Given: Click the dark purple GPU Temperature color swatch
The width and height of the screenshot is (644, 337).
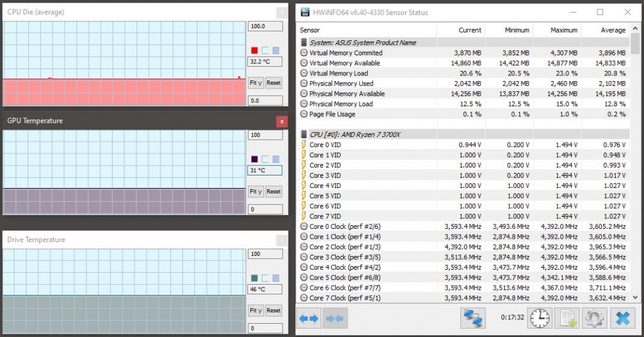Looking at the screenshot, I should 254,159.
